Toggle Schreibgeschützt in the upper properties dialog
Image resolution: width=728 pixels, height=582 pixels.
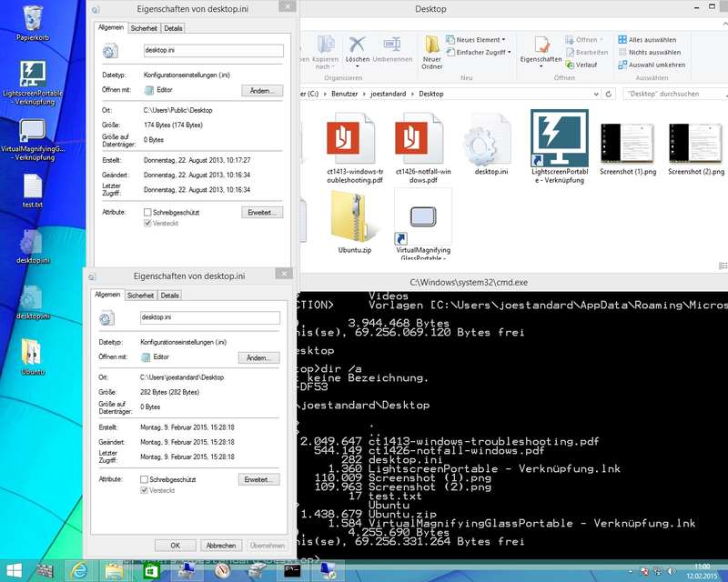(x=147, y=212)
